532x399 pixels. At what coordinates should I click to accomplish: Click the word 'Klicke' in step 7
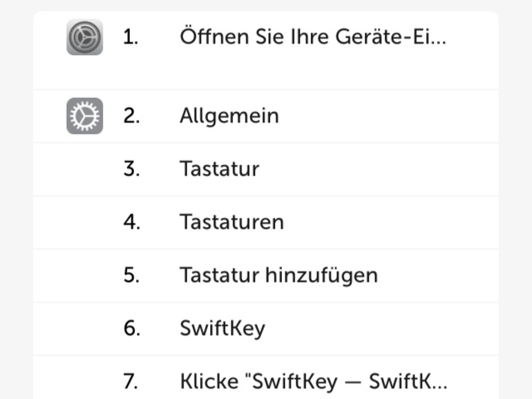point(206,381)
